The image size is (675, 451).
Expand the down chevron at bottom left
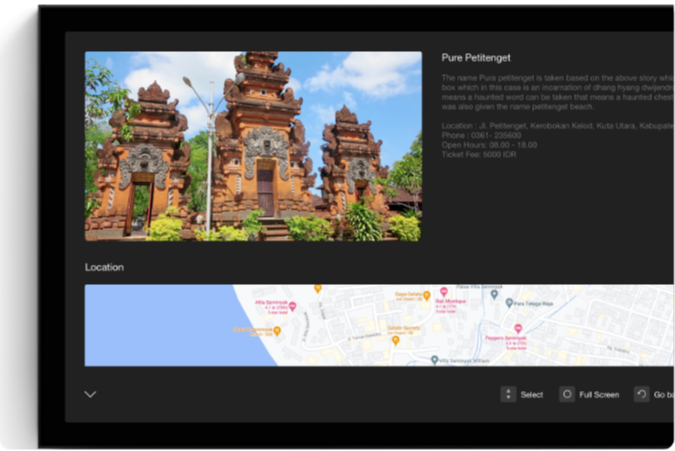(90, 394)
